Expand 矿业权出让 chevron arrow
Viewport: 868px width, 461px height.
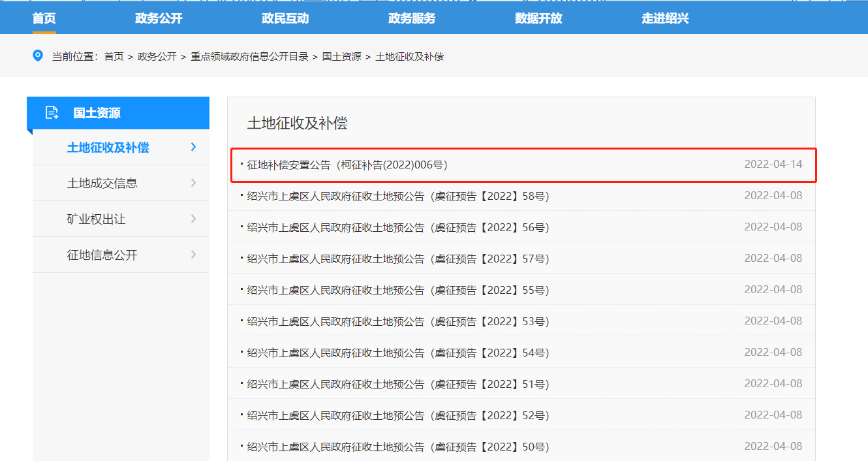tap(193, 219)
